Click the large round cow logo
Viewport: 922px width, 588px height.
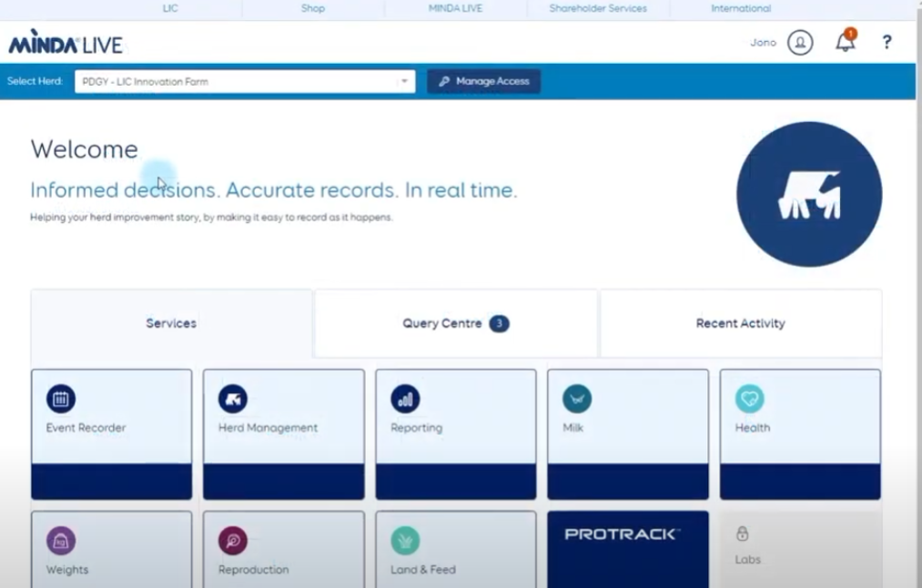click(809, 194)
